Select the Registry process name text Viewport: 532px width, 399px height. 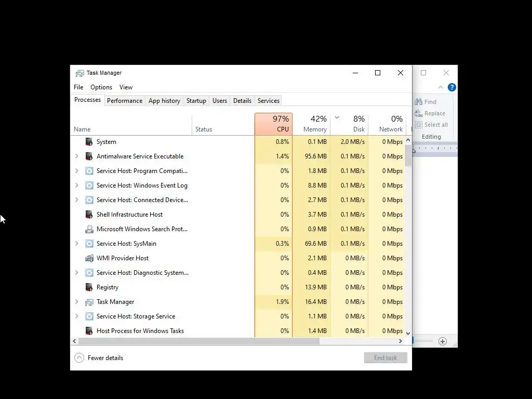click(108, 287)
